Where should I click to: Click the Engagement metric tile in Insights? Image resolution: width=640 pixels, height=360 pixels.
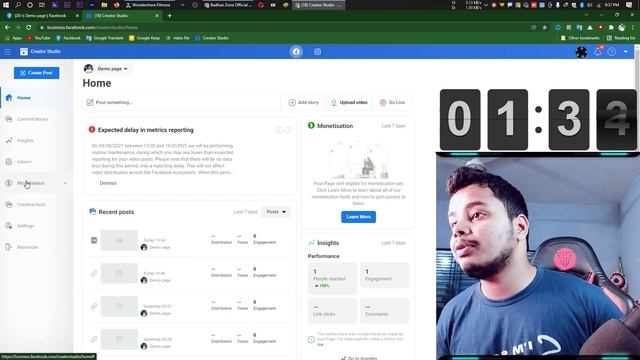point(384,276)
